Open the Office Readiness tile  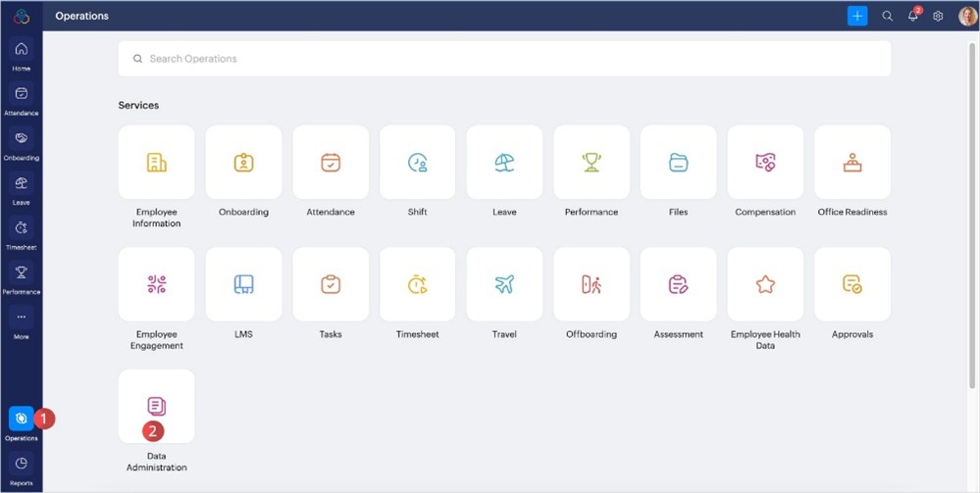point(851,163)
